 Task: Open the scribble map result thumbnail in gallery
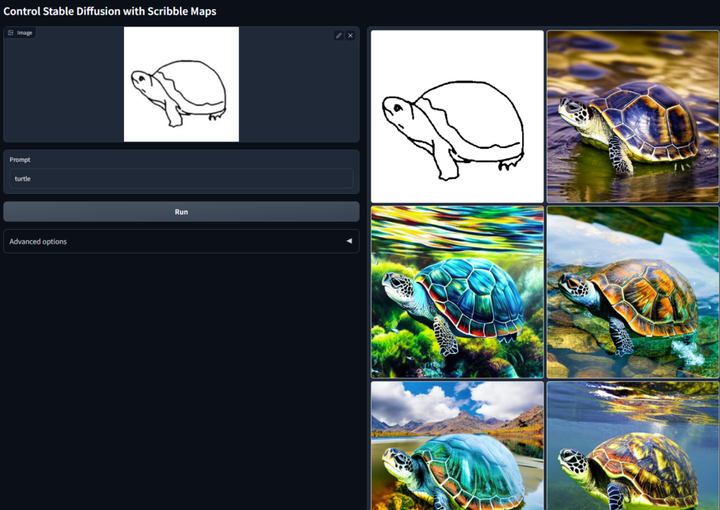coord(457,117)
